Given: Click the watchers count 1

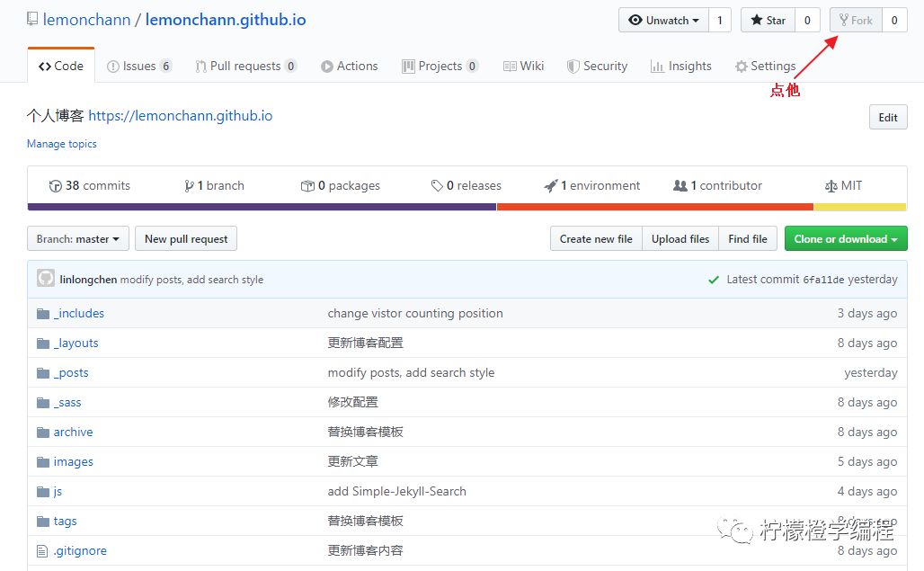Looking at the screenshot, I should (720, 20).
